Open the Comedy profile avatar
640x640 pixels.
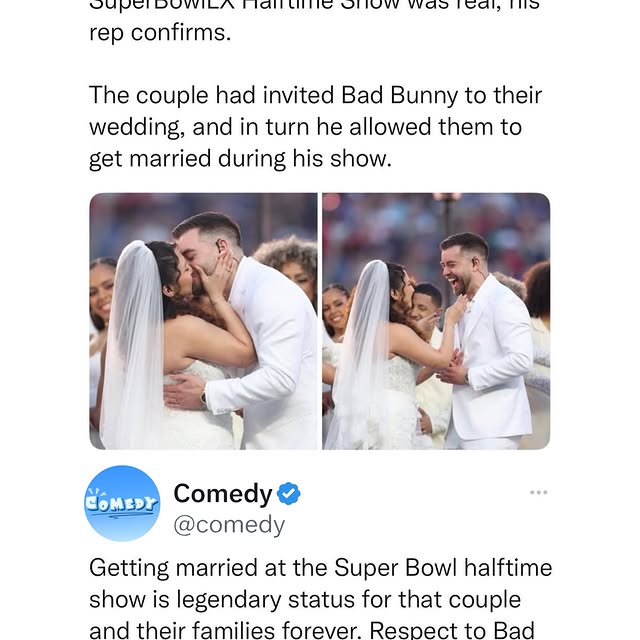click(123, 504)
